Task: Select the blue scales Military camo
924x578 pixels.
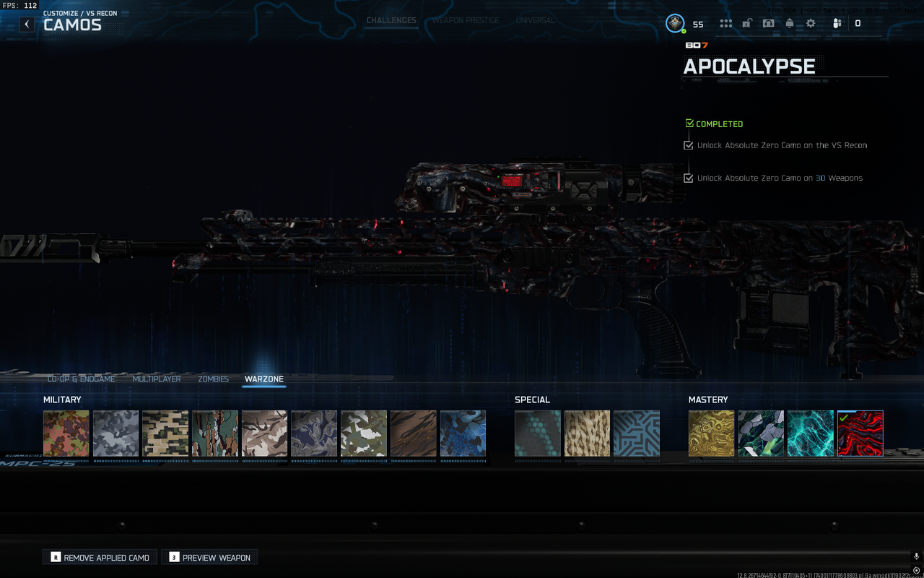Action: tap(463, 433)
